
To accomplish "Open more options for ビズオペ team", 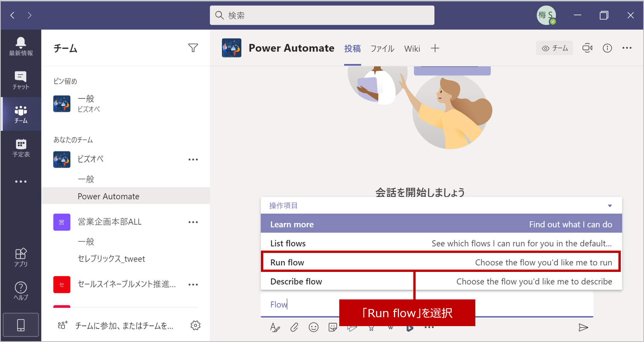I will 193,160.
